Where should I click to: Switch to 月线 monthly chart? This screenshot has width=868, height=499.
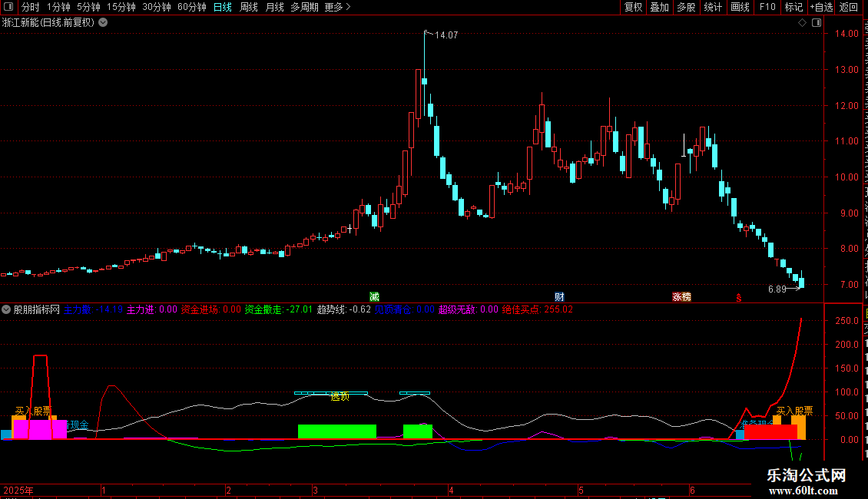coord(274,7)
